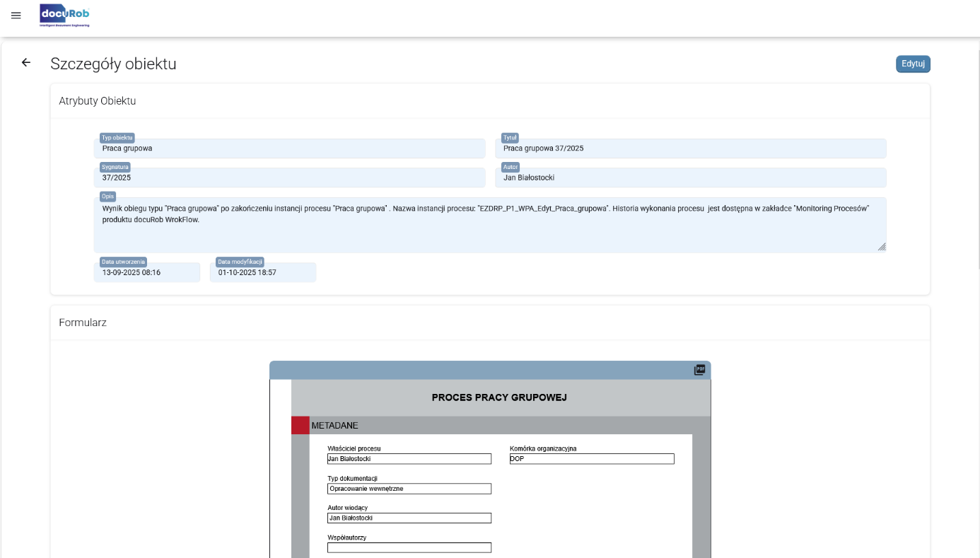Click the Autor field

click(690, 178)
